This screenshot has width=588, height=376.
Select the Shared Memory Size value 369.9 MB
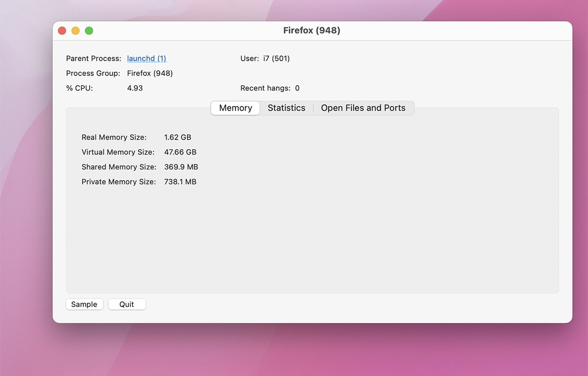(x=181, y=167)
